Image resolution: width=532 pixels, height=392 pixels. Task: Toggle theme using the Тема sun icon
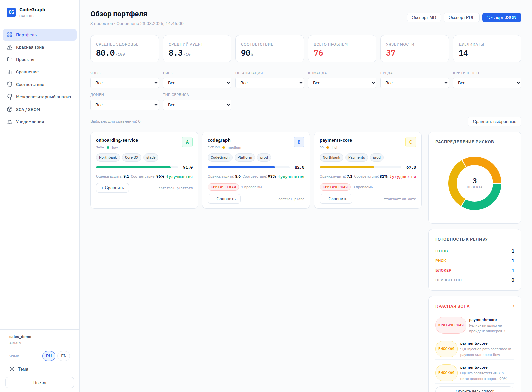click(12, 369)
